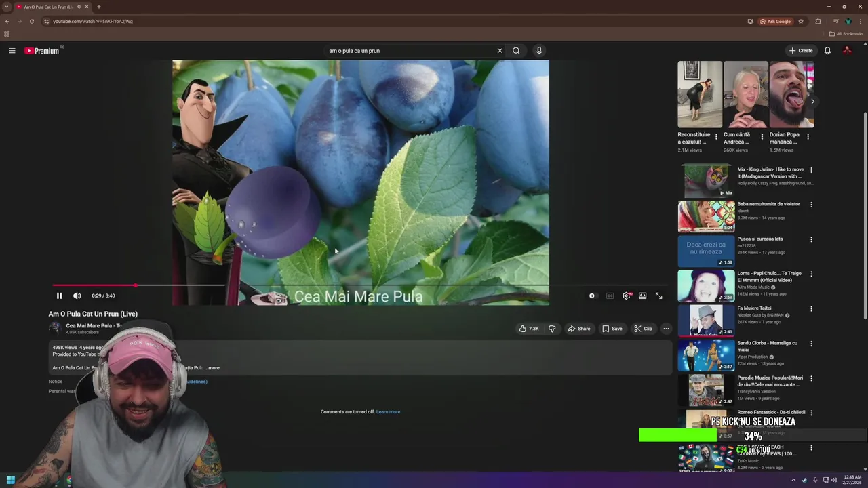Start voice search with microphone
Image resolution: width=868 pixels, height=488 pixels.
(539, 51)
